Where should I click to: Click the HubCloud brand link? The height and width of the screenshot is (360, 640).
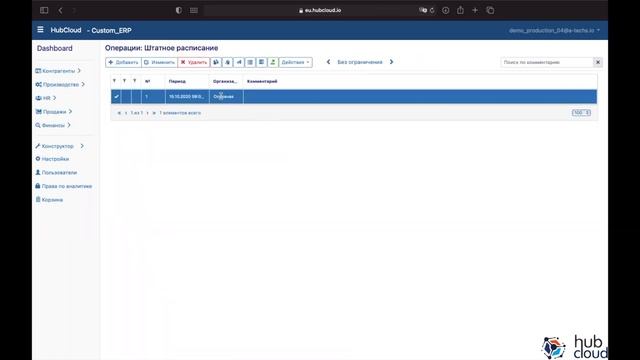coord(66,30)
